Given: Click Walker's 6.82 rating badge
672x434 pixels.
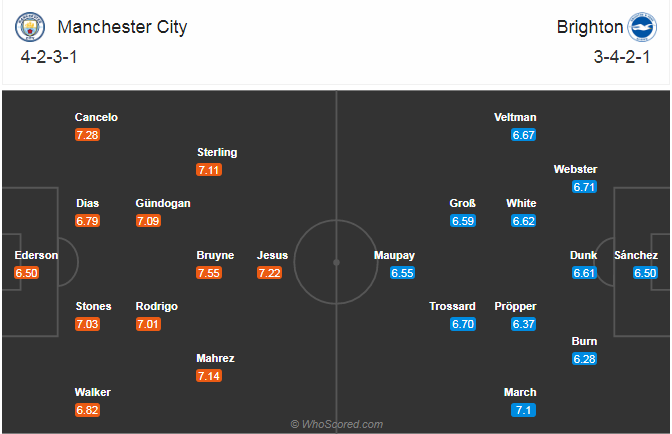Looking at the screenshot, I should coord(88,409).
